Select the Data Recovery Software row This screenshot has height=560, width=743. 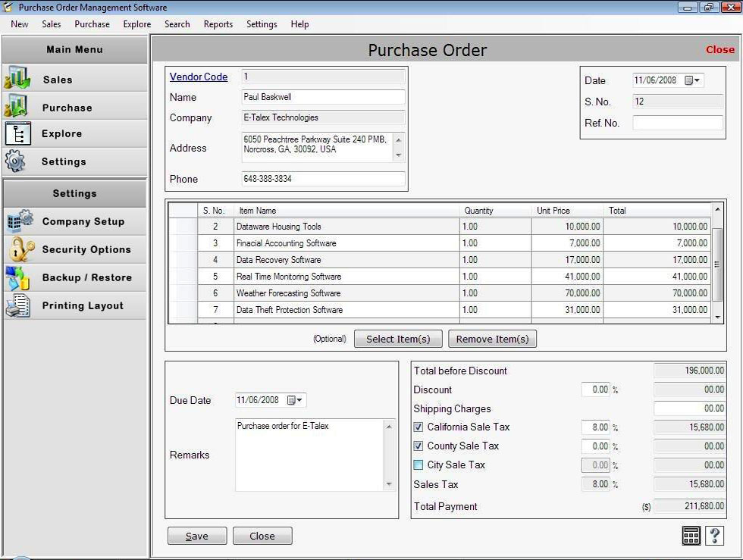(x=439, y=260)
